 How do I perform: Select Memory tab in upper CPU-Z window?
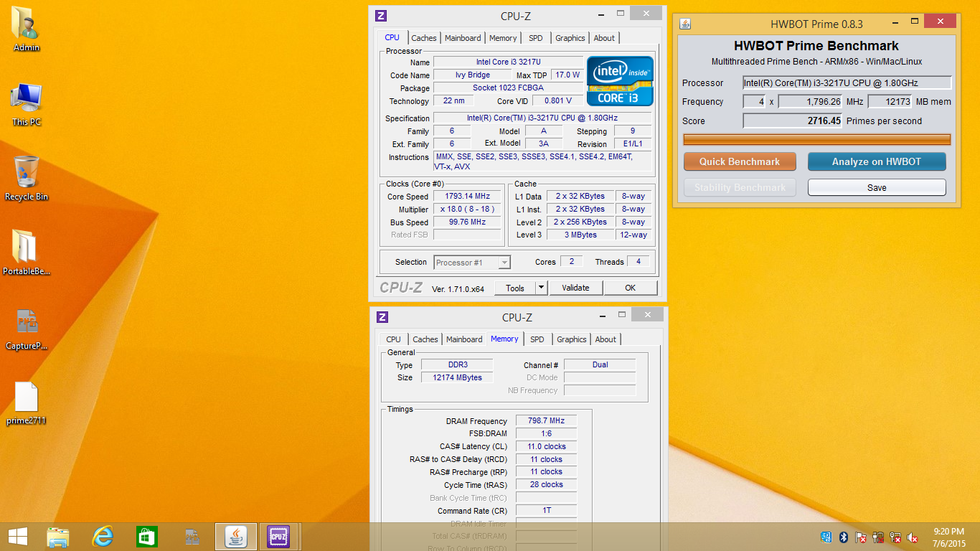[503, 38]
